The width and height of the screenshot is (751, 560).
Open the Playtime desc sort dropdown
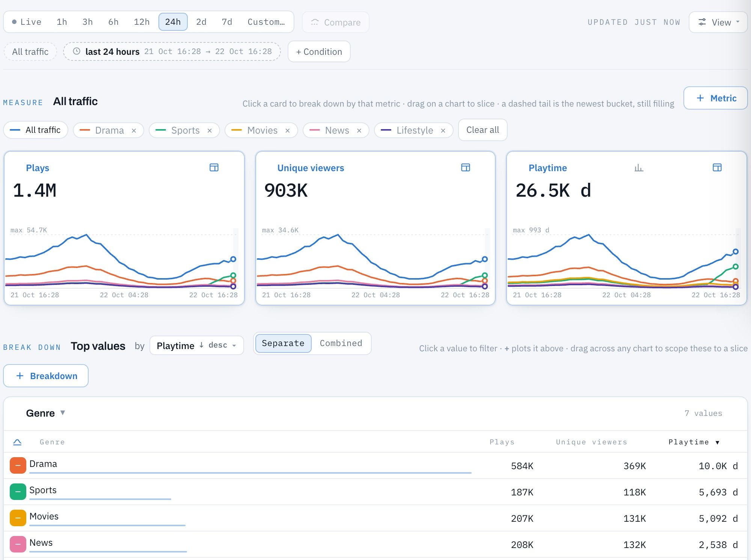(x=196, y=345)
